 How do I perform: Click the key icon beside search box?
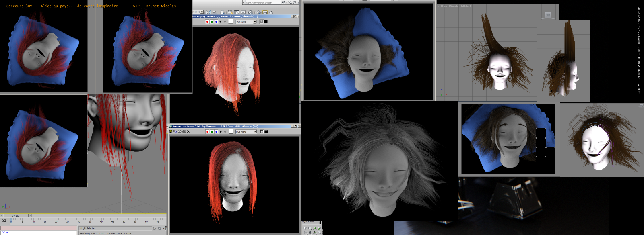point(290,2)
